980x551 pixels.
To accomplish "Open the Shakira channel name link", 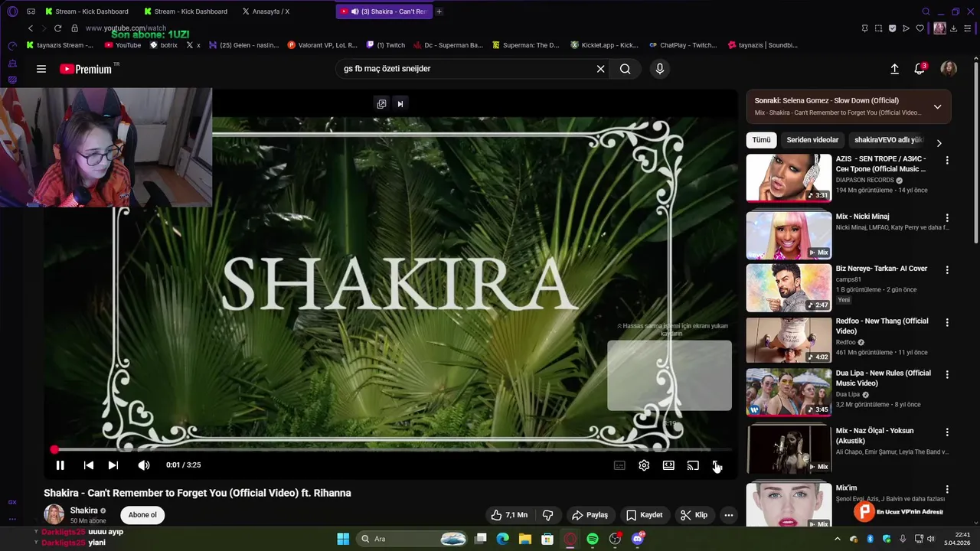I will coord(84,510).
